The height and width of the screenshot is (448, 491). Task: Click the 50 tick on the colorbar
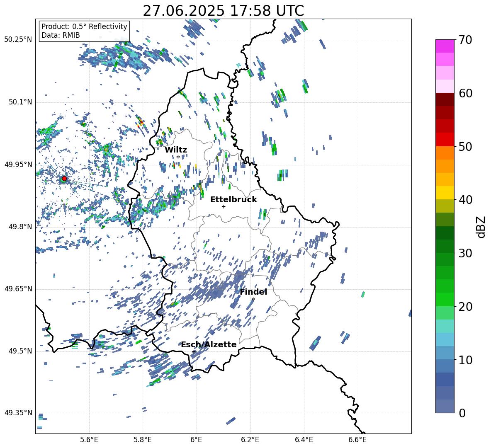click(x=465, y=146)
